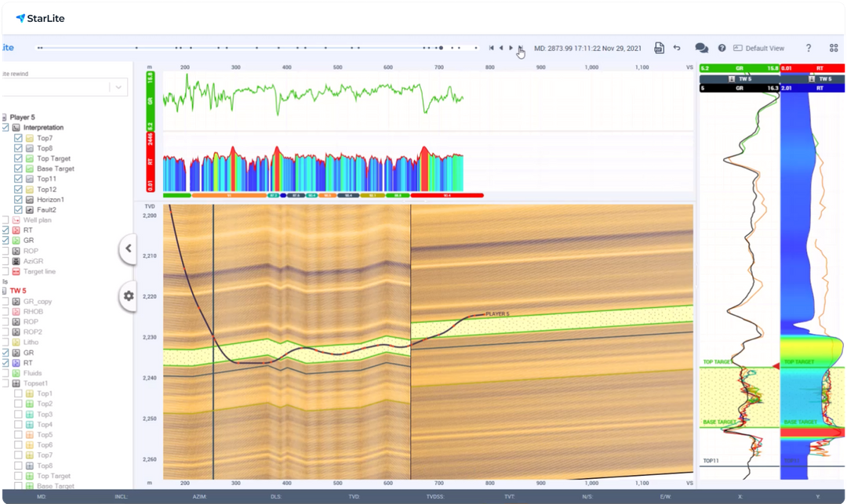Open settings with the gear icon
Viewport: 847px width, 504px height.
[x=129, y=296]
